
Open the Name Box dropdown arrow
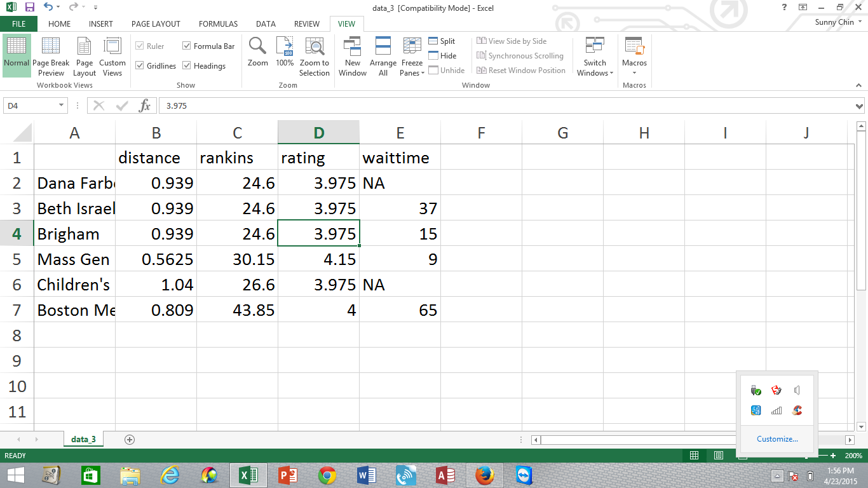point(62,105)
